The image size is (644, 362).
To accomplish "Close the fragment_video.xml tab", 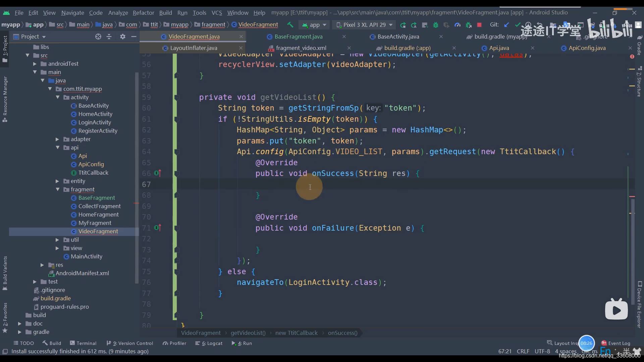I will click(x=349, y=48).
